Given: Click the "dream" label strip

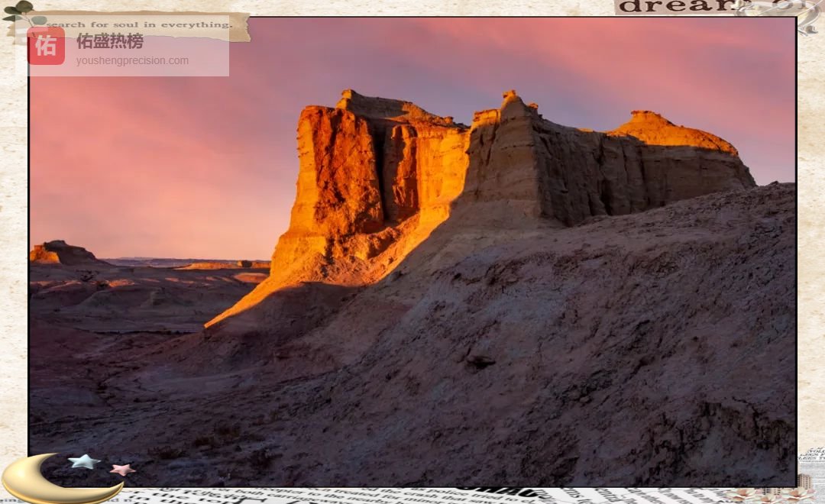Looking at the screenshot, I should coord(672,7).
